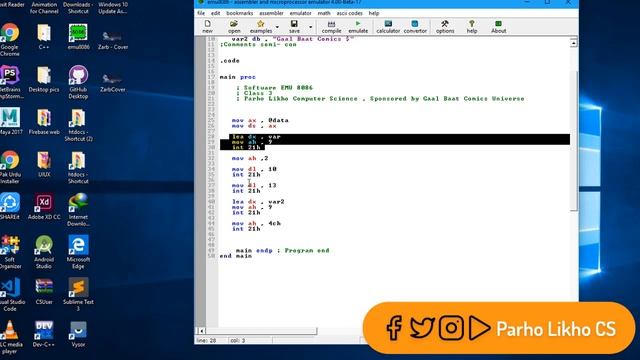Screen dimensions: 640x360
Task: Open Sublime Text 3 shortcut
Action: (x=78, y=295)
